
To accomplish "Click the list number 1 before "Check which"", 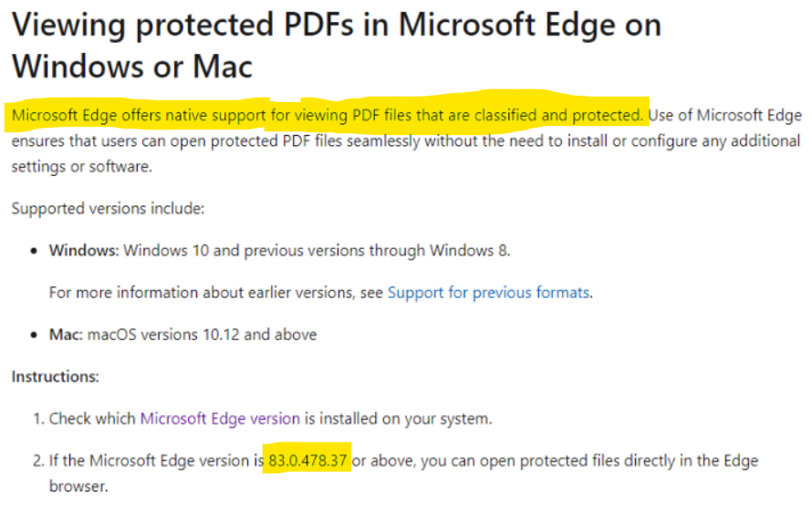I will tap(38, 419).
